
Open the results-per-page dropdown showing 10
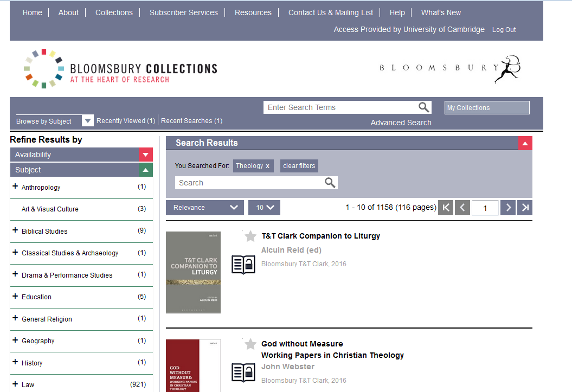pyautogui.click(x=264, y=208)
